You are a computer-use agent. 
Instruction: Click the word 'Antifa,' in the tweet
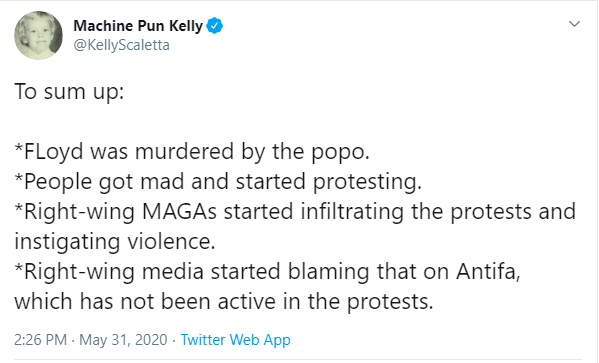pos(488,271)
